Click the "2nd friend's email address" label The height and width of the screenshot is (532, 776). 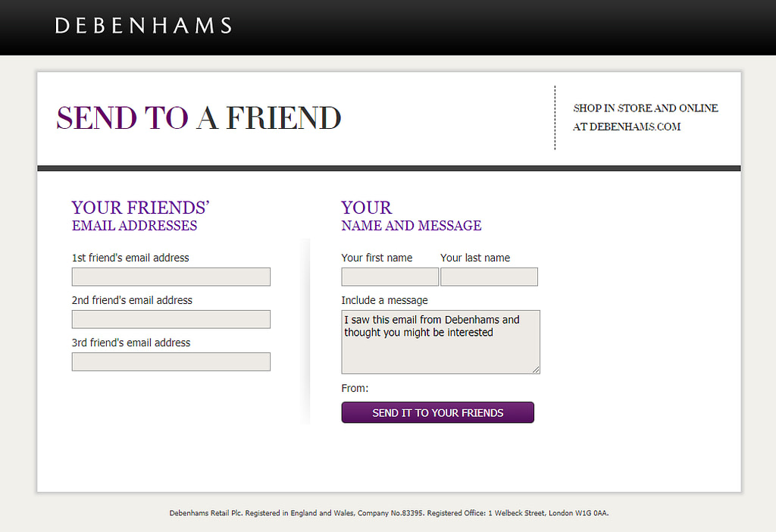click(132, 300)
